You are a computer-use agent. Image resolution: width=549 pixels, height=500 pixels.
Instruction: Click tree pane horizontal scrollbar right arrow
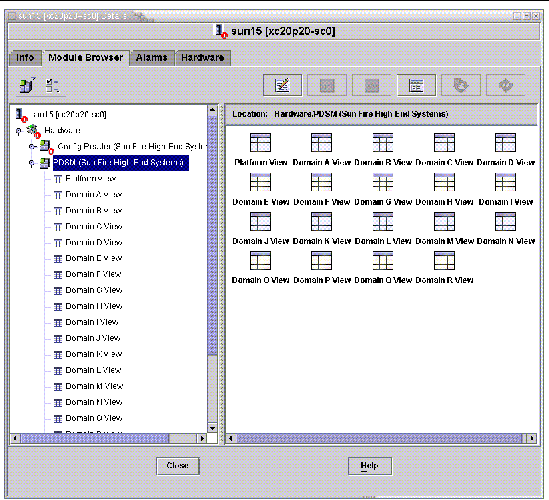coord(202,438)
